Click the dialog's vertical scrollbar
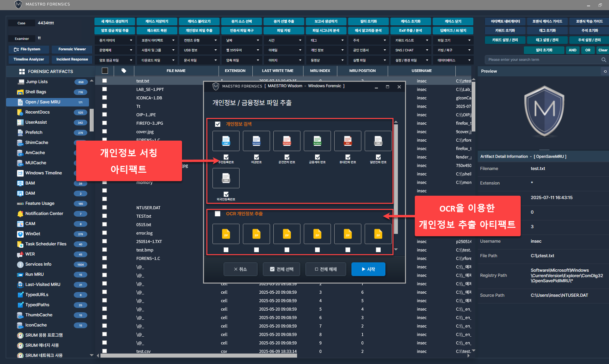 tap(396, 179)
